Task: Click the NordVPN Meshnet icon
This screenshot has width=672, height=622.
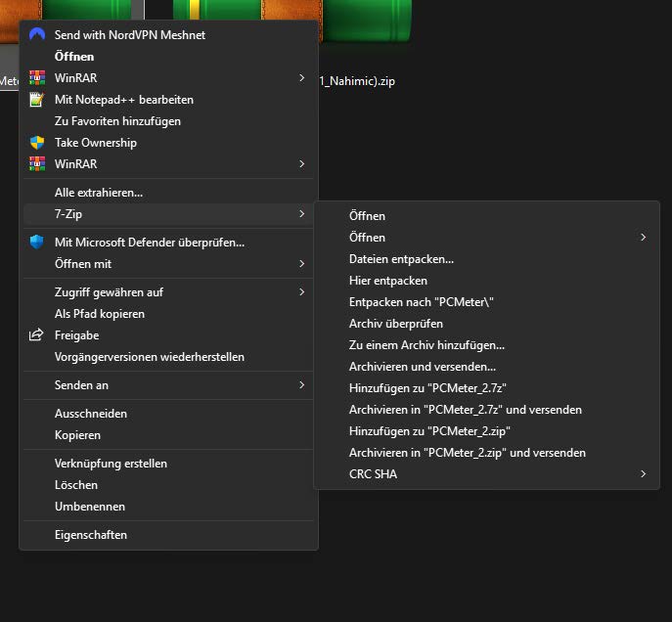Action: click(x=37, y=34)
